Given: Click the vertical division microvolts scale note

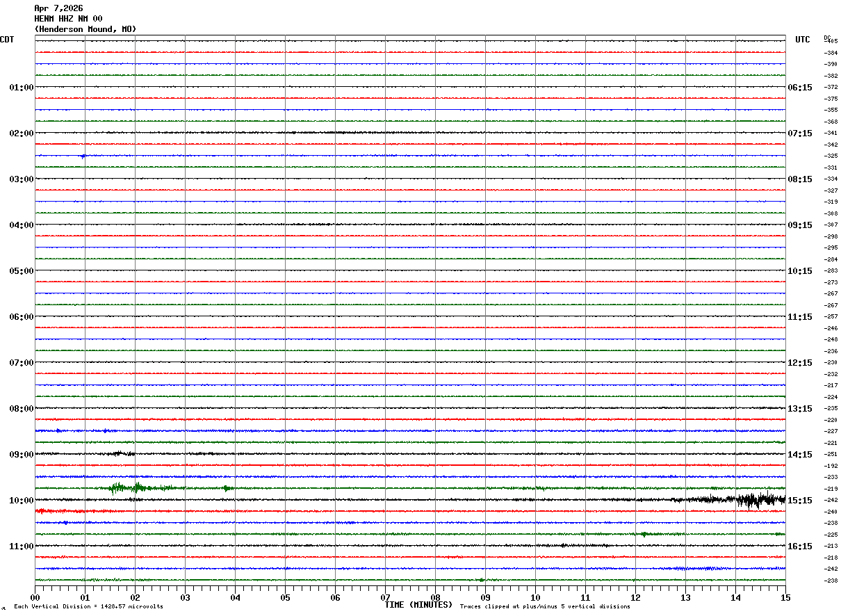Looking at the screenshot, I should [x=88, y=607].
